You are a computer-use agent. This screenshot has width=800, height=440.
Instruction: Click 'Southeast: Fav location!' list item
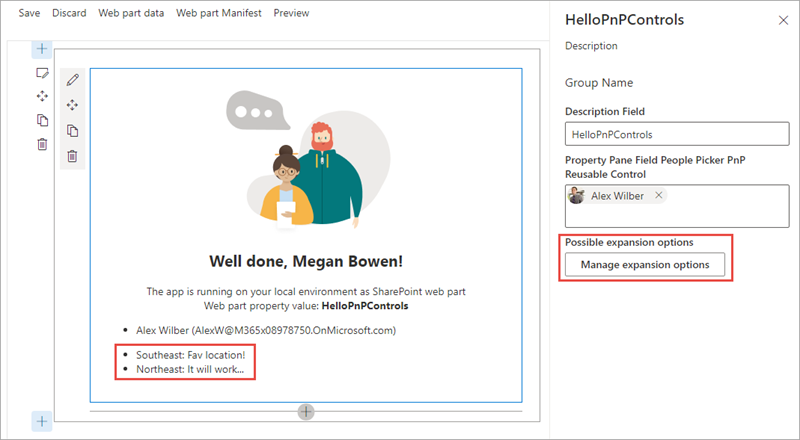[x=190, y=355]
